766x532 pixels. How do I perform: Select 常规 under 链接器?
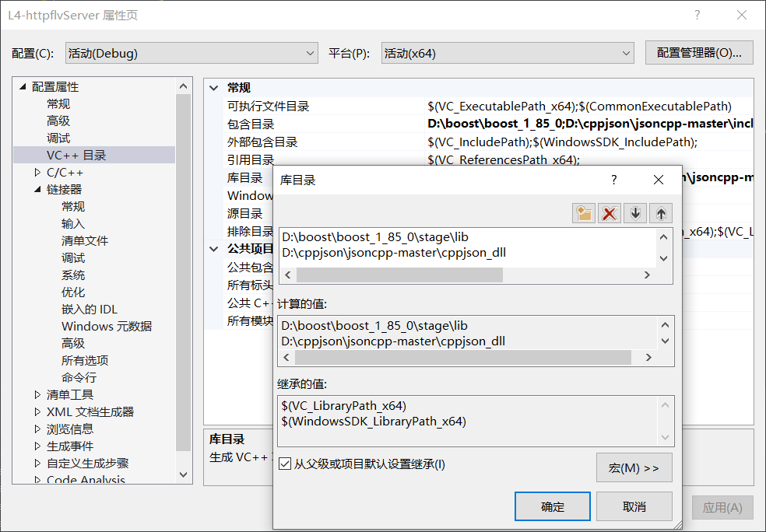click(x=73, y=206)
